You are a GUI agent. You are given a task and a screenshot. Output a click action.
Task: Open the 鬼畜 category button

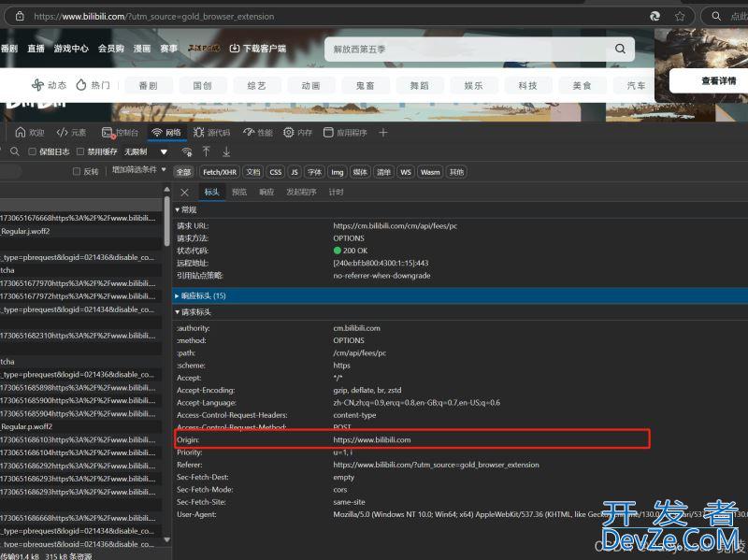click(365, 85)
